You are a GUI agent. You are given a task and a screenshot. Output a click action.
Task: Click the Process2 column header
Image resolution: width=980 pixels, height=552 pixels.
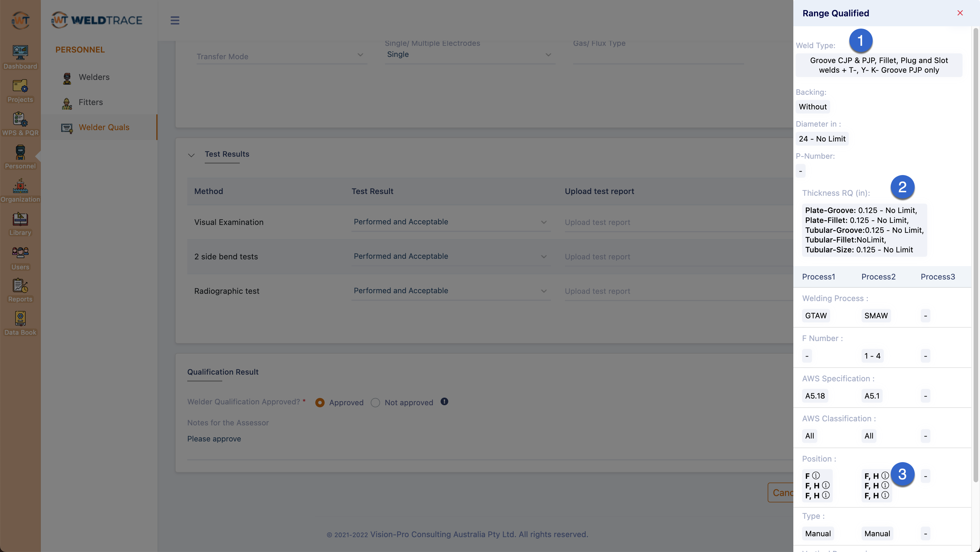tap(878, 277)
